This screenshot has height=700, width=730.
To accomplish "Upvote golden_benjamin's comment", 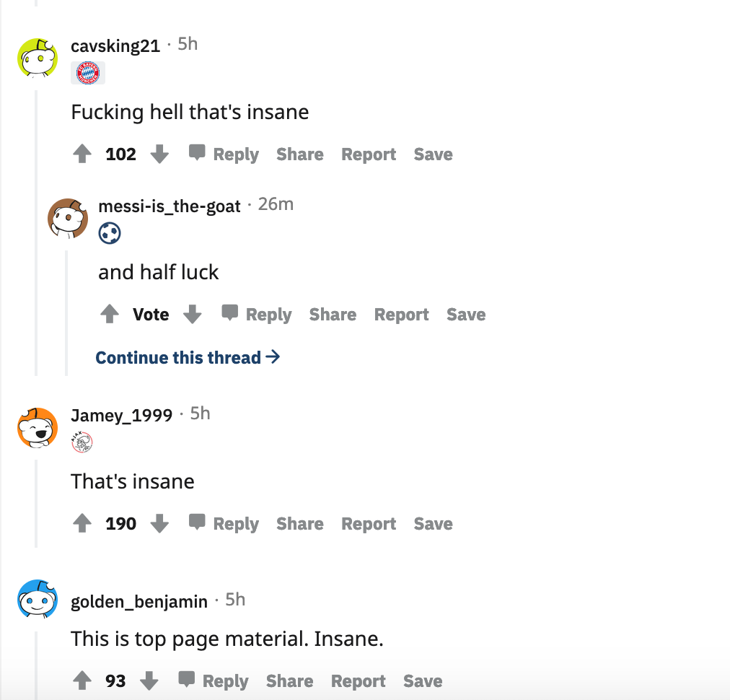I will tap(83, 681).
